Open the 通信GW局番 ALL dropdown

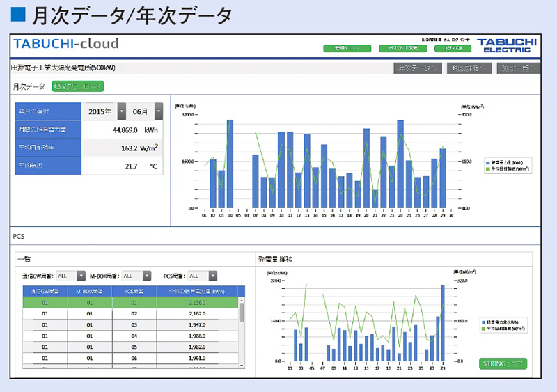(x=81, y=276)
